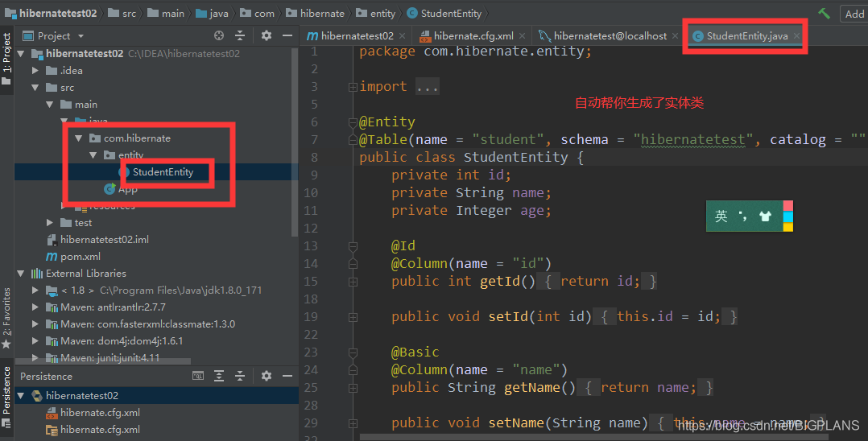The width and height of the screenshot is (868, 441).
Task: Click the first toolbar icon in Persistence panel
Action: pyautogui.click(x=198, y=376)
